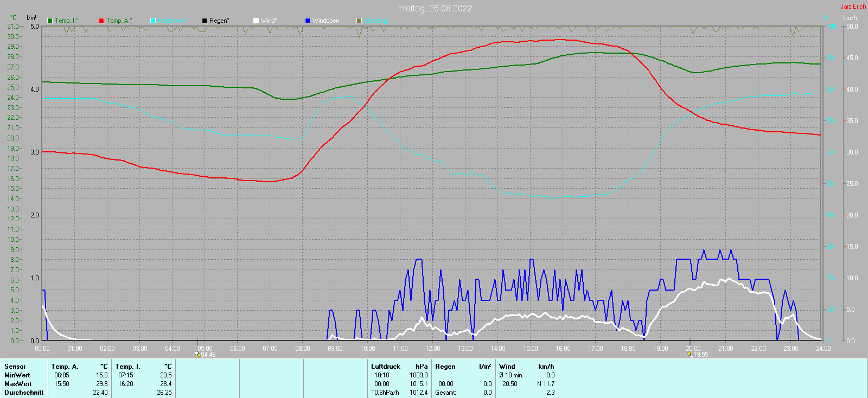Click the olive Empfang legend square
This screenshot has width=868, height=398.
point(359,21)
